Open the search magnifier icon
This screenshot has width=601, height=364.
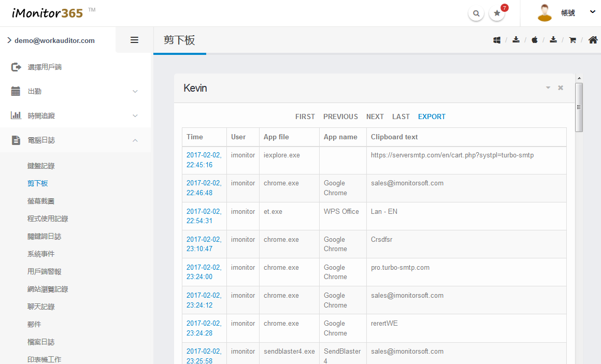point(476,13)
